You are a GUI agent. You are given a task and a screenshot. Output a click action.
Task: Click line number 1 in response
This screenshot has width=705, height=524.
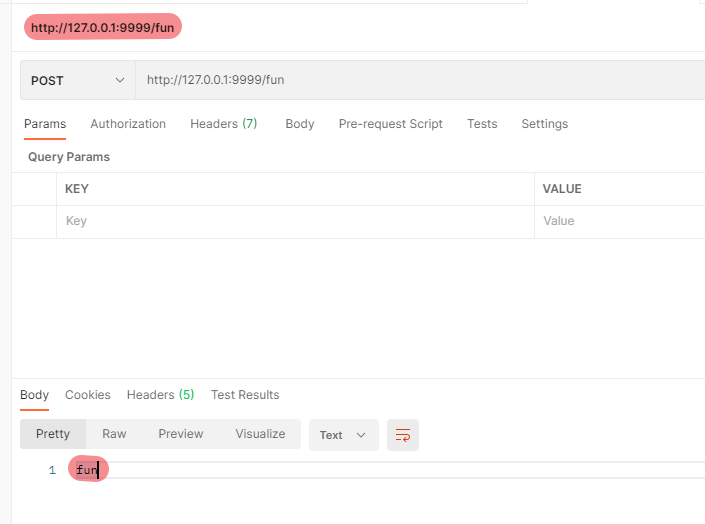(x=52, y=470)
